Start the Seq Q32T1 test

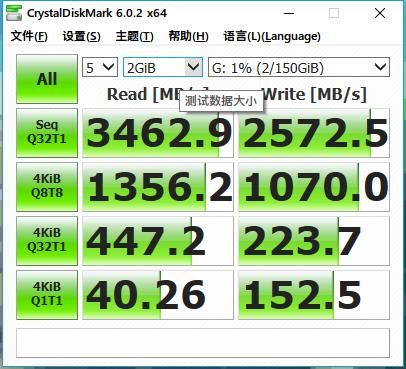47,133
